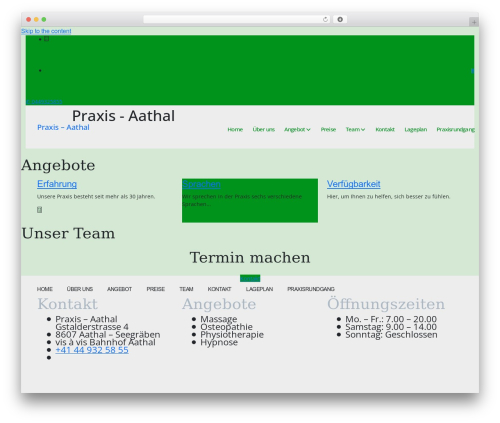Click the footer 'Angebote' heading

[x=219, y=304]
